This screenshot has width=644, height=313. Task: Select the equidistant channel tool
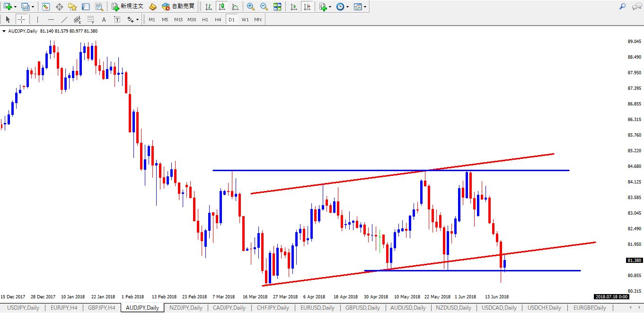[78, 19]
